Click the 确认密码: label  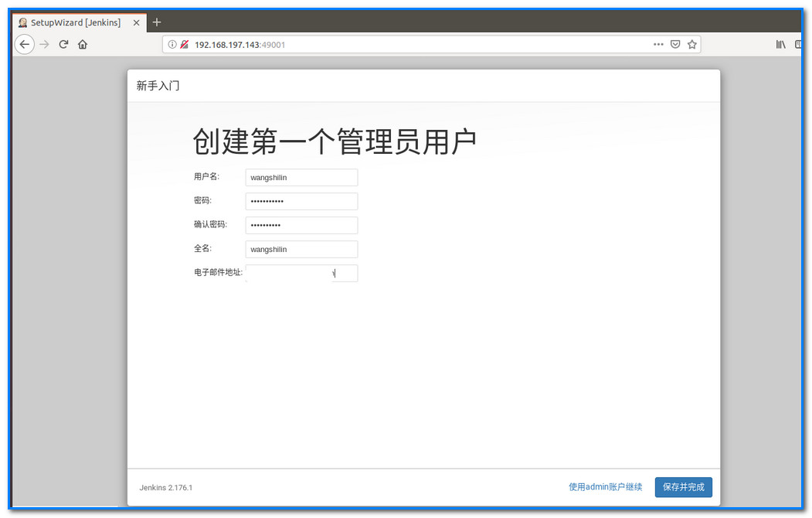click(x=210, y=224)
